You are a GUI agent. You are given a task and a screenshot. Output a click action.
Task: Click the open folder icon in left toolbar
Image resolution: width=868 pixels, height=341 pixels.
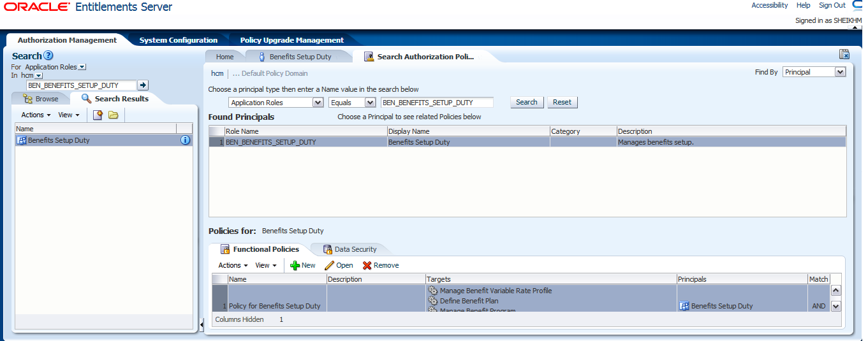point(114,115)
